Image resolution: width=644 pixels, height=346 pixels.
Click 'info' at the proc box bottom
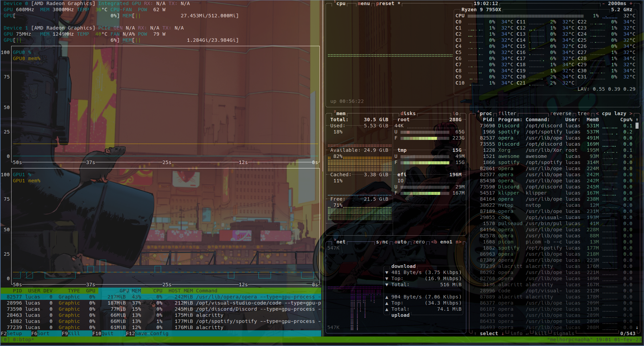(x=516, y=333)
